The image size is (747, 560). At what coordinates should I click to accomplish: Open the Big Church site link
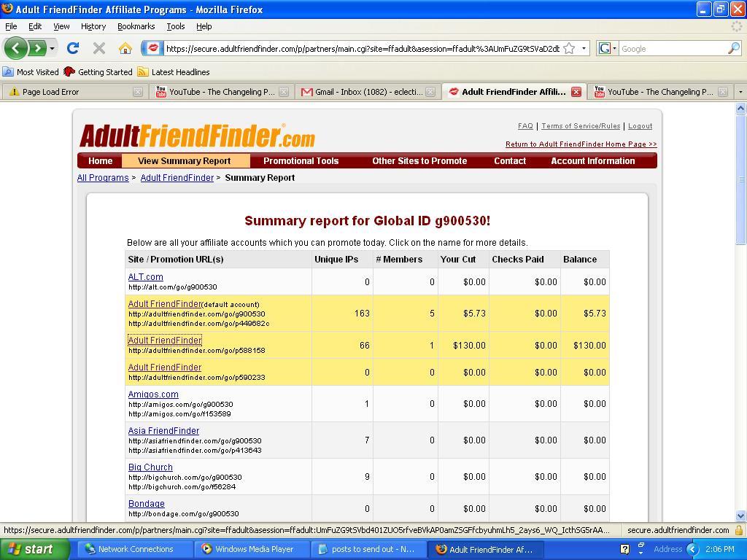click(150, 467)
